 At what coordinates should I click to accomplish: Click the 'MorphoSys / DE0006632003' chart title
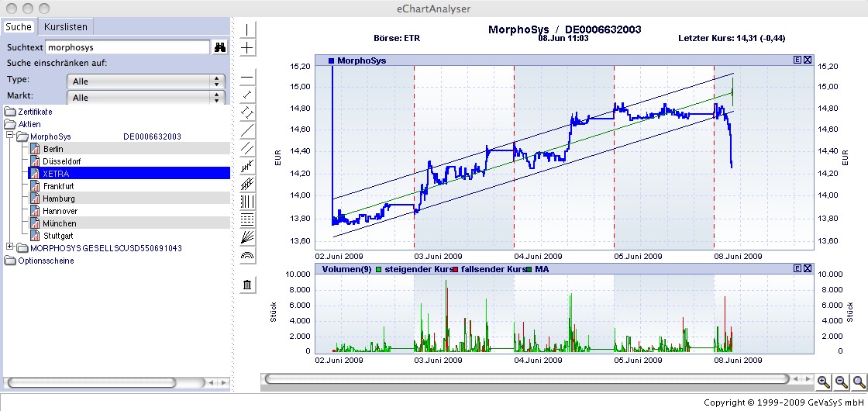click(x=565, y=29)
